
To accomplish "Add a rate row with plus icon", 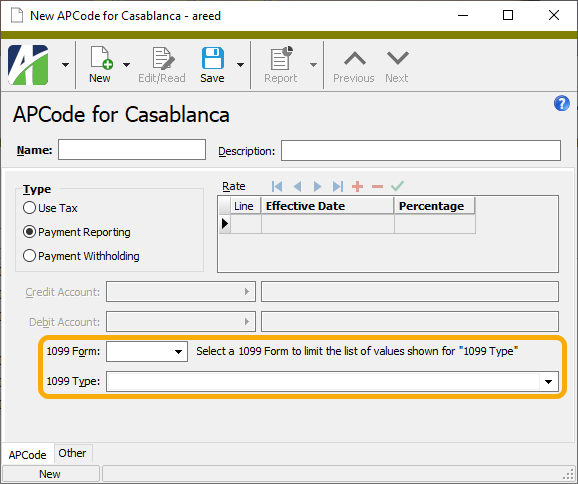I will (357, 187).
